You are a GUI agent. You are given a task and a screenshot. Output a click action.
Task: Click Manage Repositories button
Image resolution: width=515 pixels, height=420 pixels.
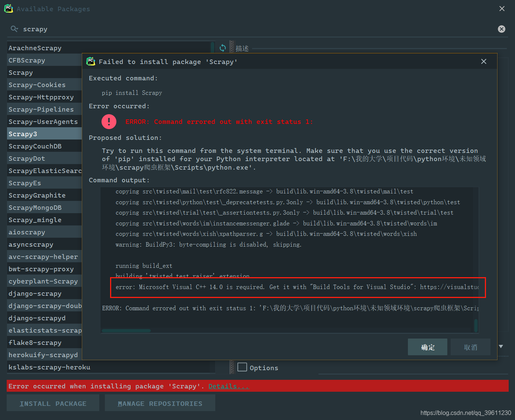click(x=160, y=403)
